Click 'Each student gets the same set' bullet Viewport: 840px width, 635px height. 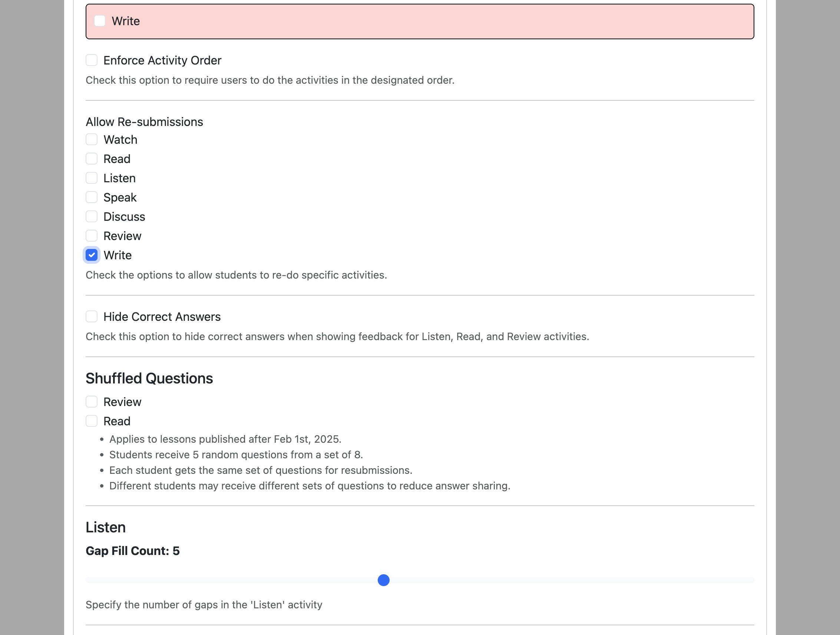click(261, 470)
